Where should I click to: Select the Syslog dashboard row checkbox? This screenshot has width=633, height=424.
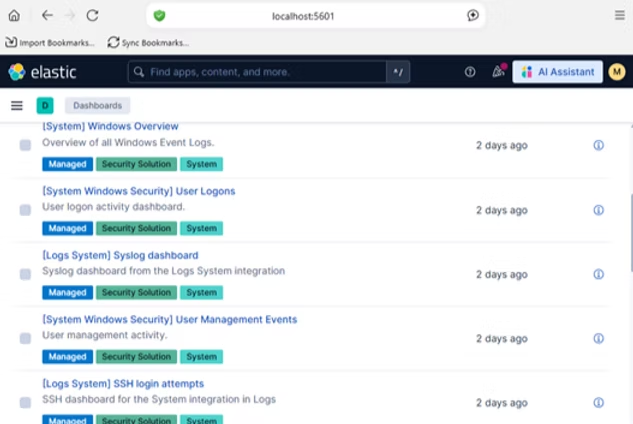[25, 274]
